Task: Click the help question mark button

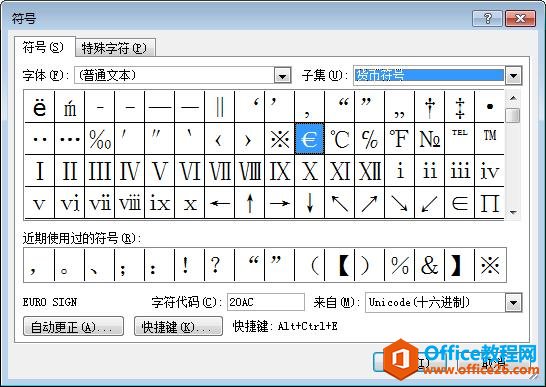Action: point(488,18)
